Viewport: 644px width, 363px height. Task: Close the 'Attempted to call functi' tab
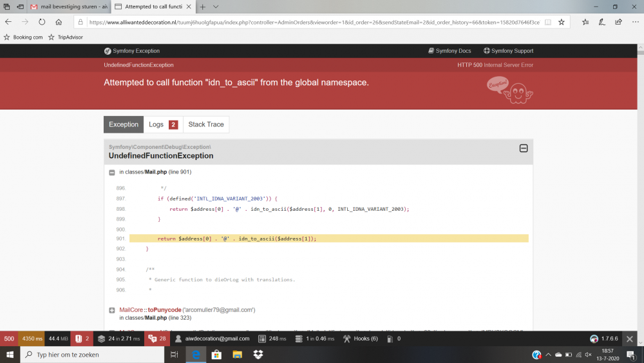tap(189, 6)
